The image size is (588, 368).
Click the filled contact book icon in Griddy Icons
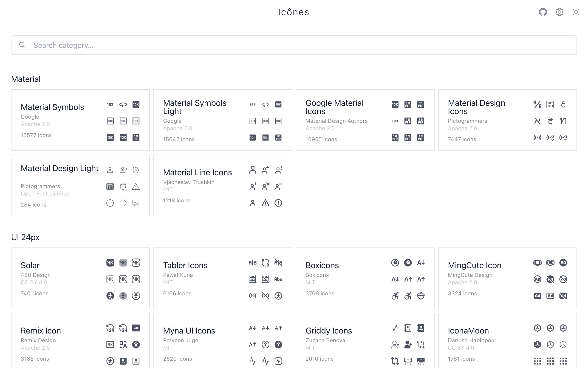tap(421, 328)
